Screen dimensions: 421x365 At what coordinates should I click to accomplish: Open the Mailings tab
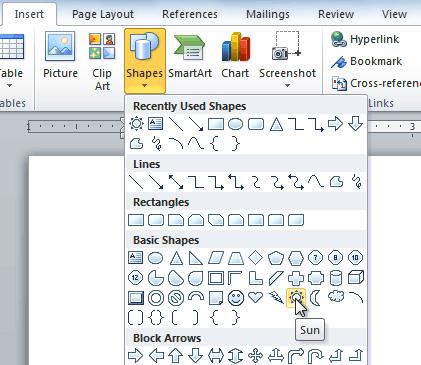[268, 14]
